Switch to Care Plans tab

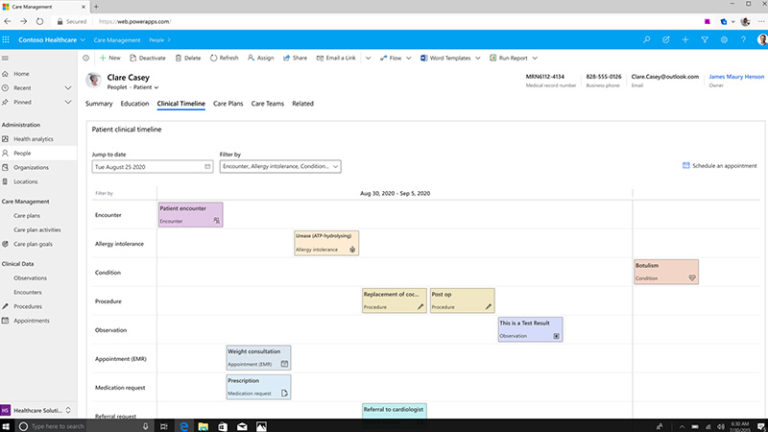[228, 103]
